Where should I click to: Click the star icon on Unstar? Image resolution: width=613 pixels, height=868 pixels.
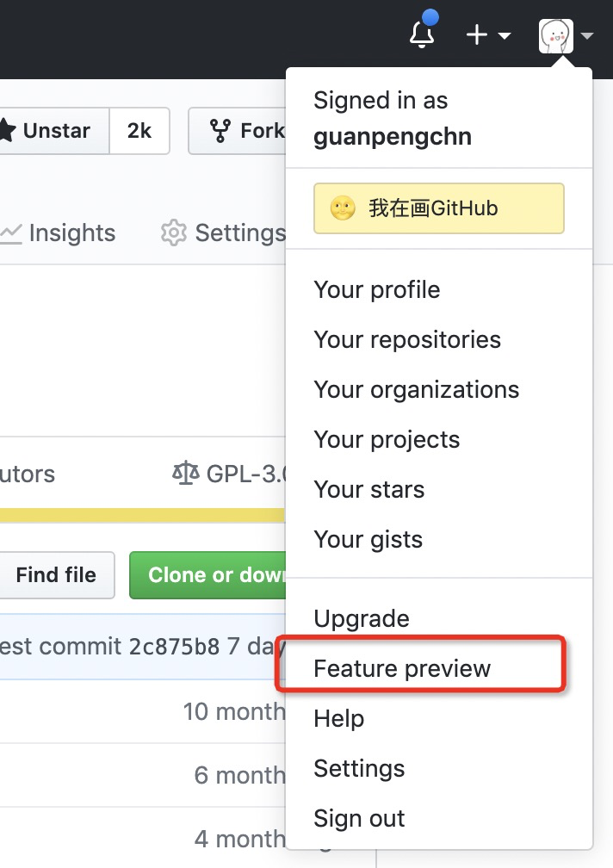pyautogui.click(x=7, y=131)
